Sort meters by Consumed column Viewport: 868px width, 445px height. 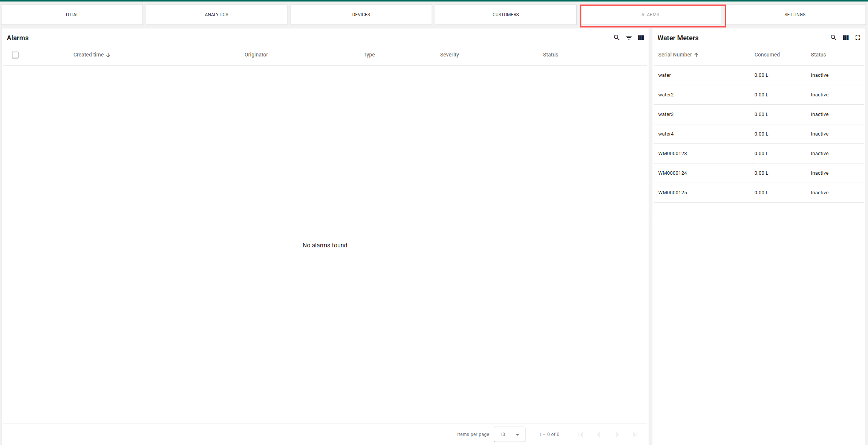click(767, 55)
